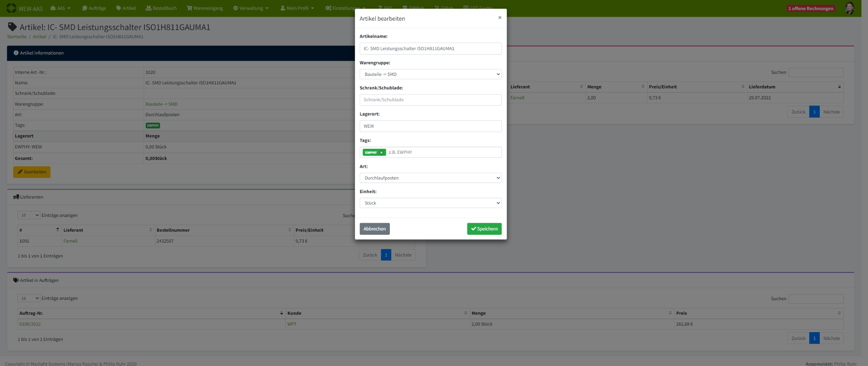Sort the Kunde column in orders table
Image resolution: width=868 pixels, height=366 pixels.
pyautogui.click(x=465, y=313)
